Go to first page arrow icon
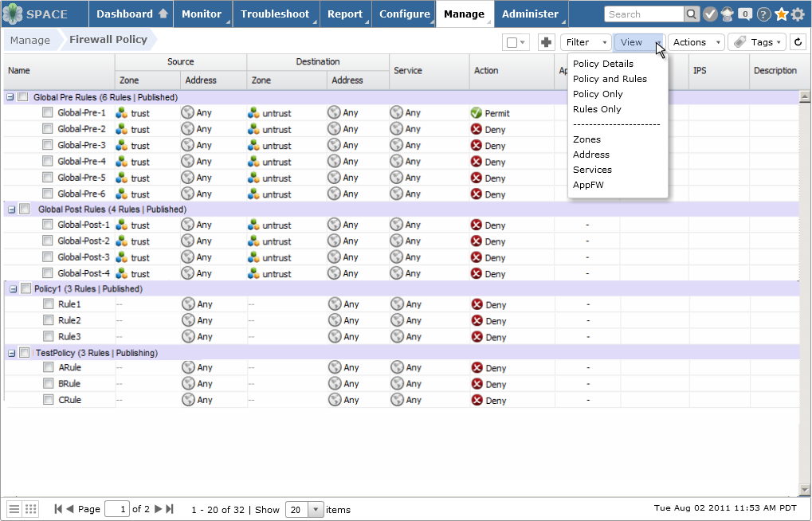Image resolution: width=812 pixels, height=521 pixels. 58,509
